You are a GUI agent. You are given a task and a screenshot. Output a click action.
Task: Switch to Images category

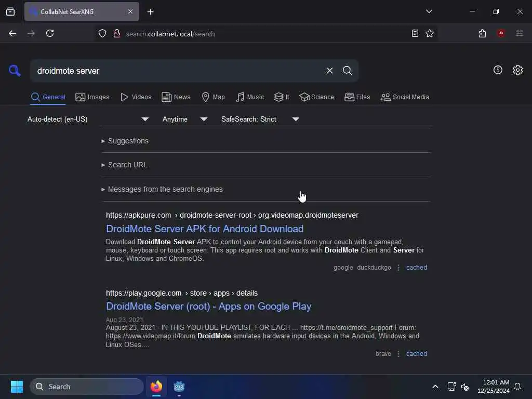point(92,97)
